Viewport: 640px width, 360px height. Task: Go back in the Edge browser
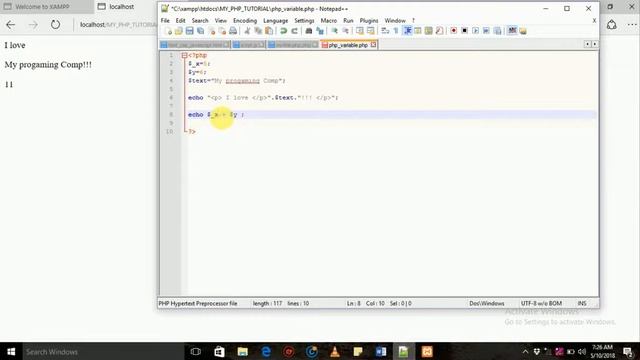point(11,25)
